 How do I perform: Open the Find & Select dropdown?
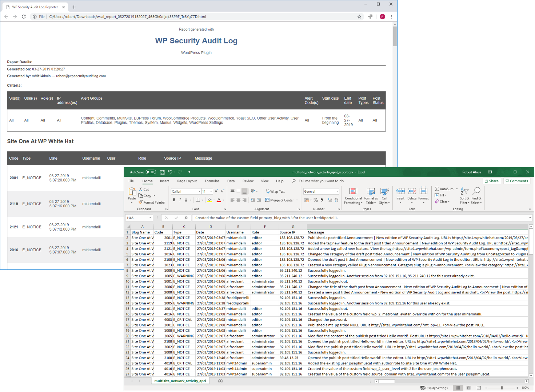(476, 196)
